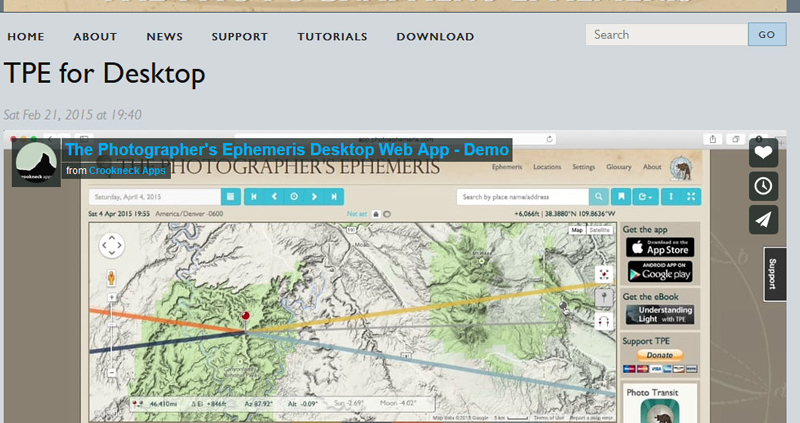Click the fullscreen expand icon
Screen dimensions: 800x423
[x=691, y=196]
